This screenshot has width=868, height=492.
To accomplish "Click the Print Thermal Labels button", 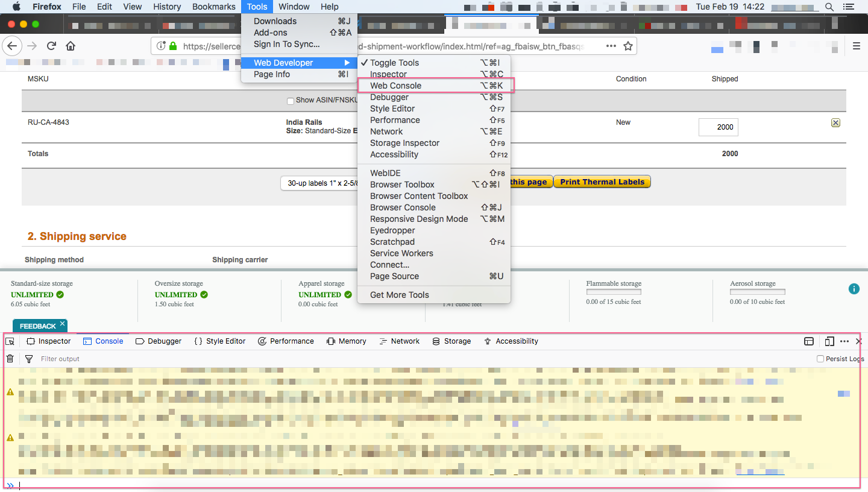I will tap(602, 182).
